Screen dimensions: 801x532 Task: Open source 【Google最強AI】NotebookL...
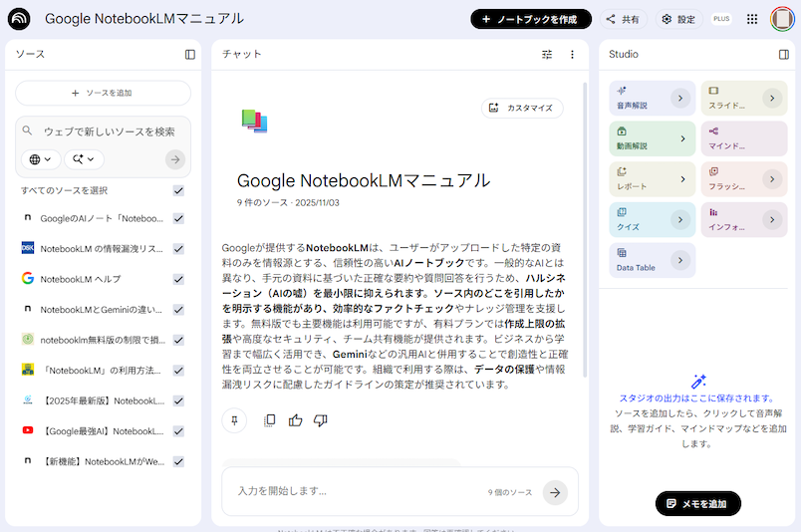point(103,431)
